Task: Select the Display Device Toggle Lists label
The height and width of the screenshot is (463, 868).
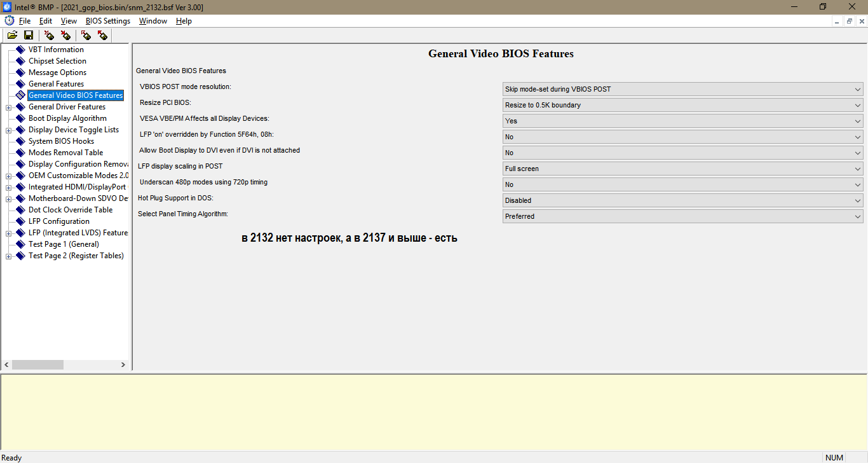Action: 74,130
